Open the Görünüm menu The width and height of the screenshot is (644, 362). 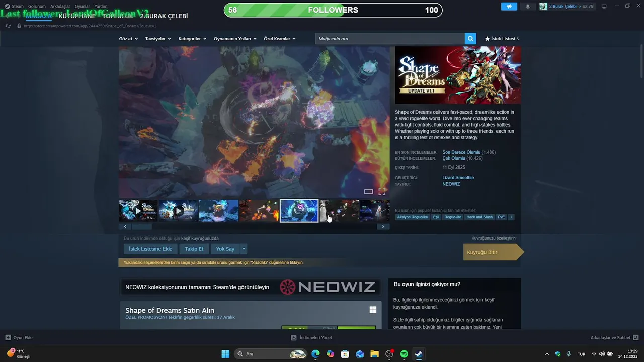[37, 6]
